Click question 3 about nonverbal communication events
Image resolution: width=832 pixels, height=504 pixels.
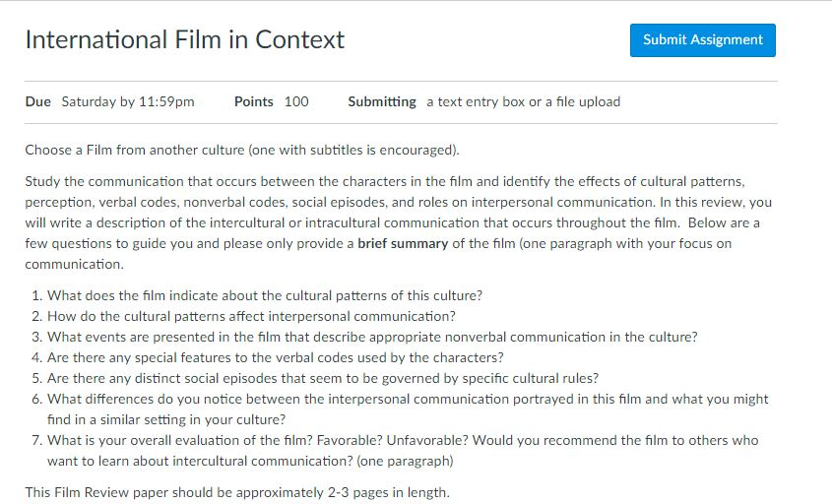(372, 337)
